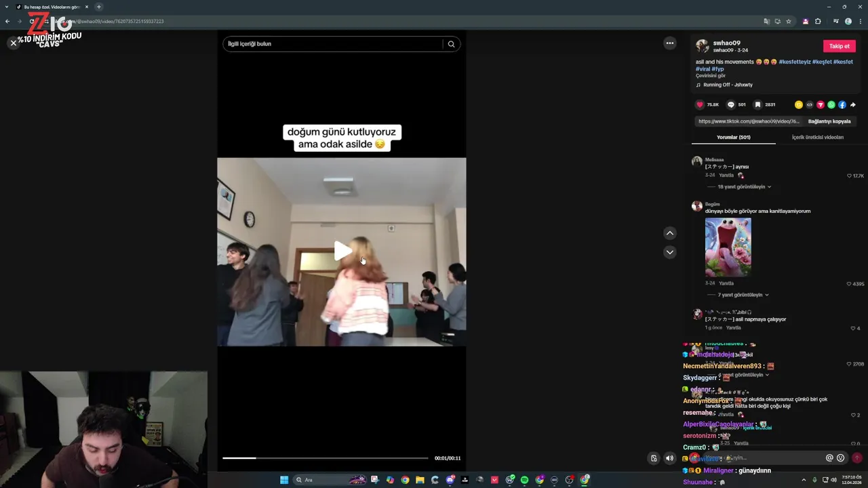Open Melisaaa's profile avatar
The width and height of the screenshot is (868, 488).
(697, 162)
